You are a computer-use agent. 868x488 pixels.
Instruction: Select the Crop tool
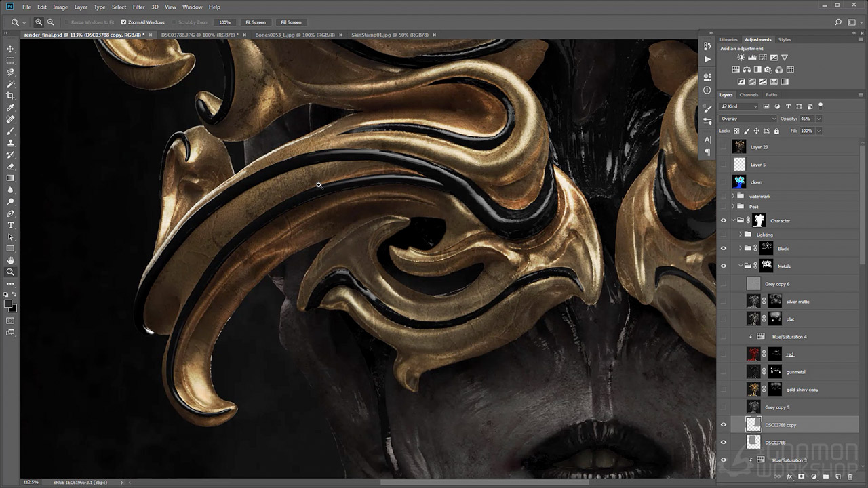click(10, 96)
